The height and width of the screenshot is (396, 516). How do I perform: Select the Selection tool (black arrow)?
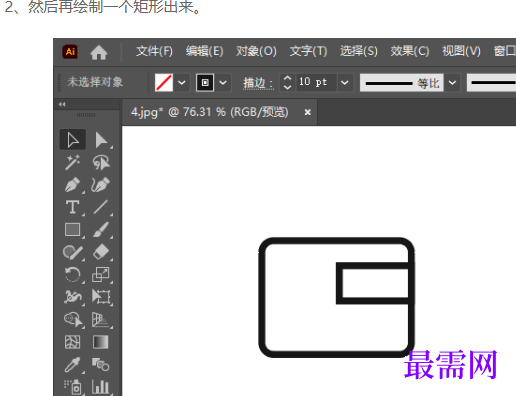coord(73,140)
